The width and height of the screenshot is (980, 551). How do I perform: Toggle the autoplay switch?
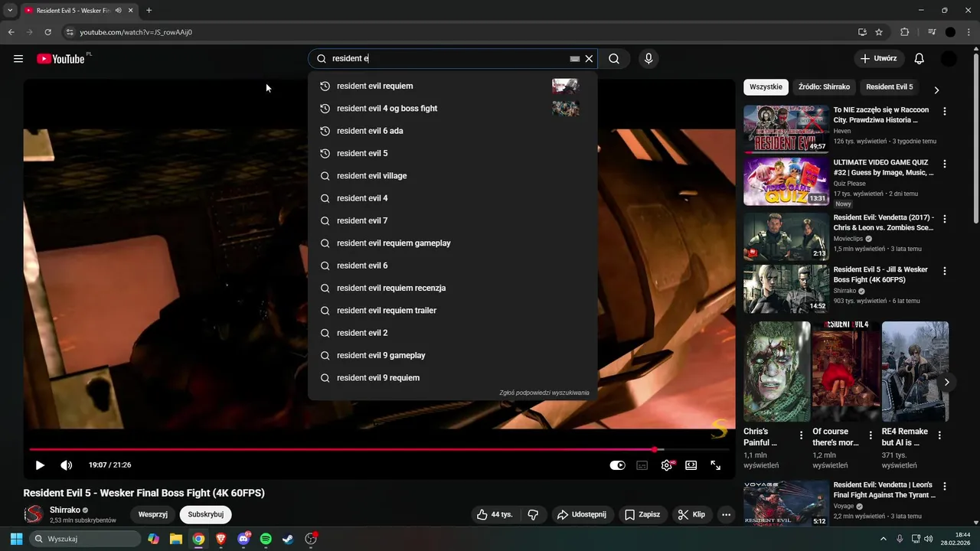617,465
